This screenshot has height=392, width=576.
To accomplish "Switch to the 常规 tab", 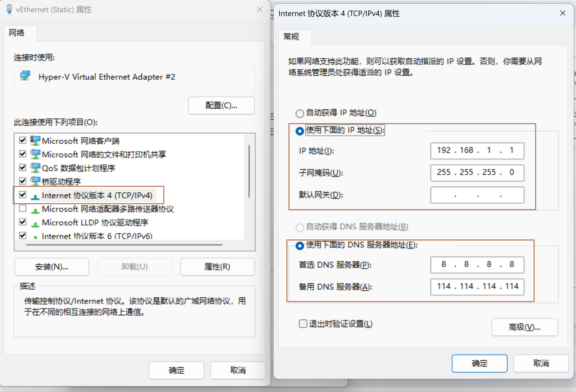I will (291, 37).
